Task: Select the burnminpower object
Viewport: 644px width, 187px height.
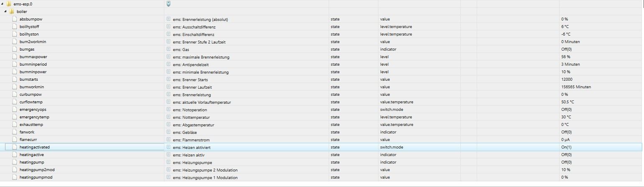Action: (x=33, y=72)
